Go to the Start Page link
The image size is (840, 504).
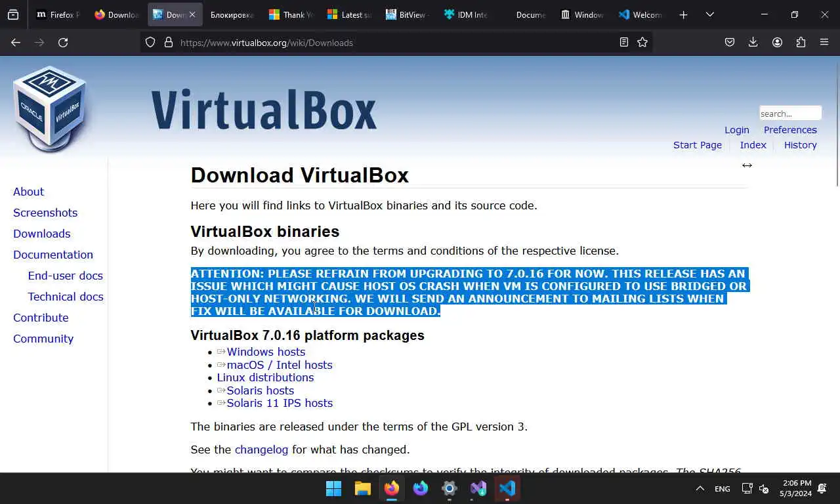pos(697,145)
